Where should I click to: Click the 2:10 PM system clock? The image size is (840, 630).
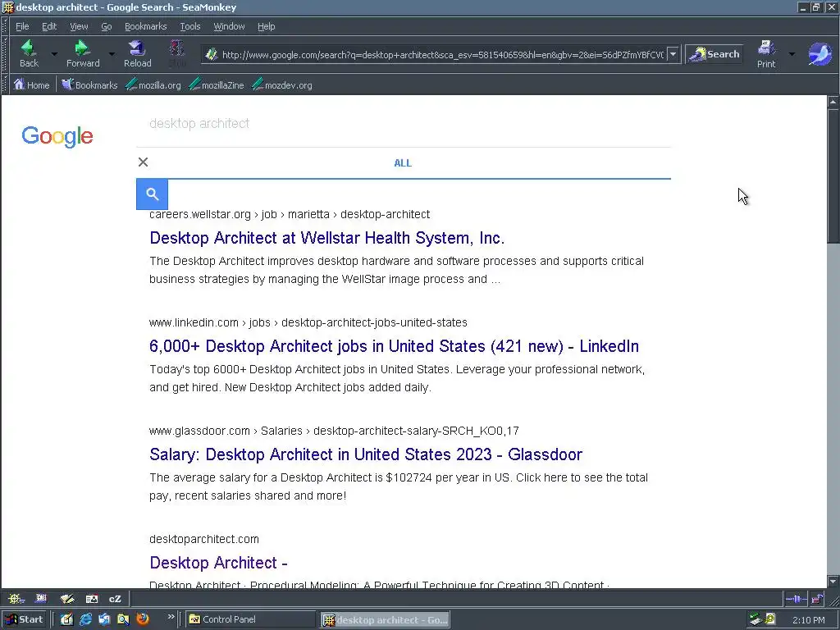(x=808, y=620)
